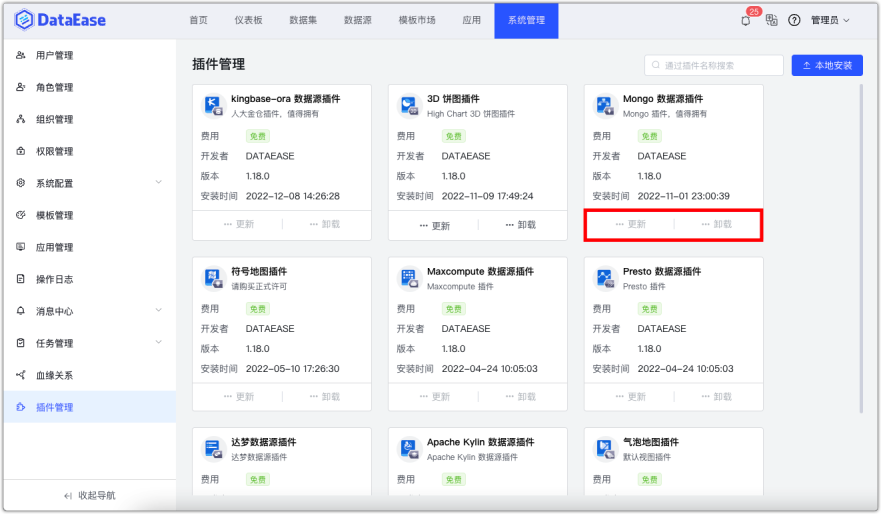
Task: Expand the 消息中心 submenu chevron
Action: [158, 311]
